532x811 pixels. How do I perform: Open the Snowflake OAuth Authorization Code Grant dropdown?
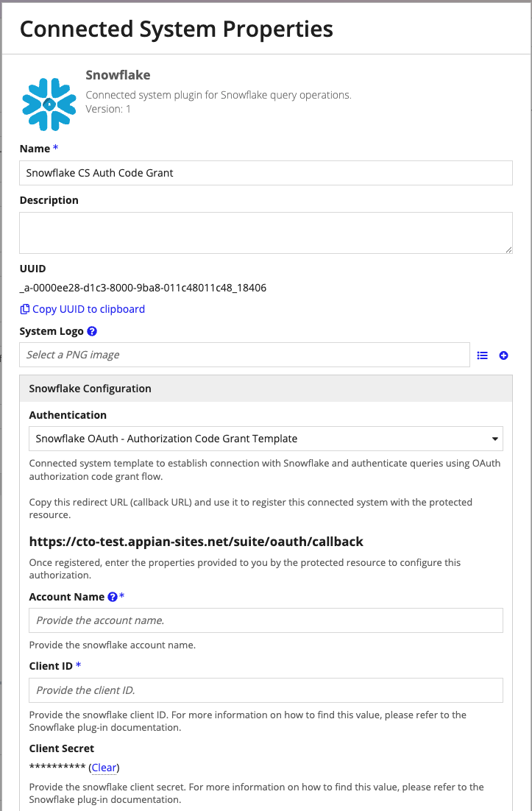(x=266, y=439)
